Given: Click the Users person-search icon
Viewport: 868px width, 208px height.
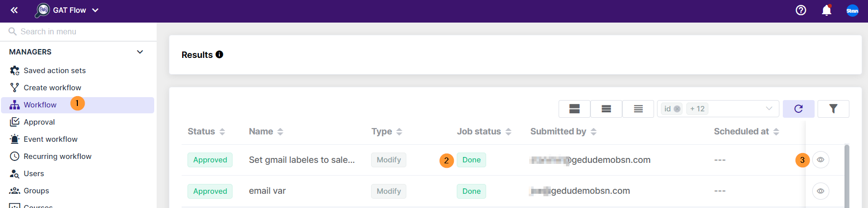Looking at the screenshot, I should (x=15, y=174).
